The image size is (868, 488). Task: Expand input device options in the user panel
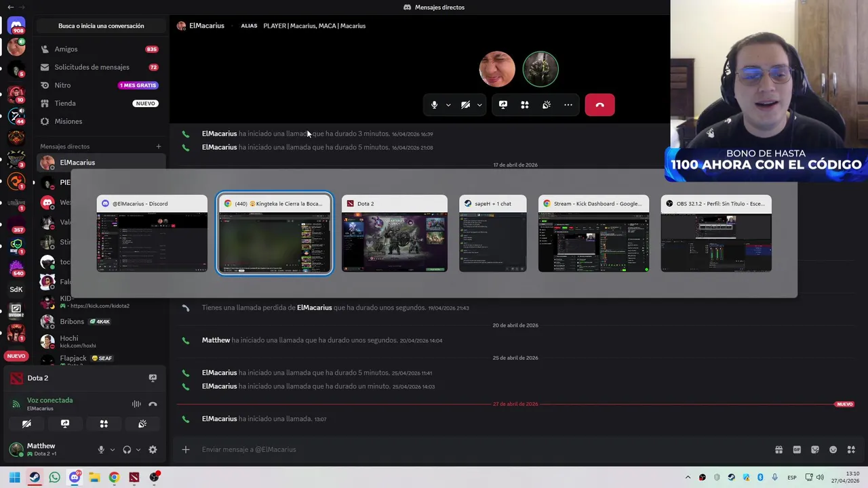[113, 449]
